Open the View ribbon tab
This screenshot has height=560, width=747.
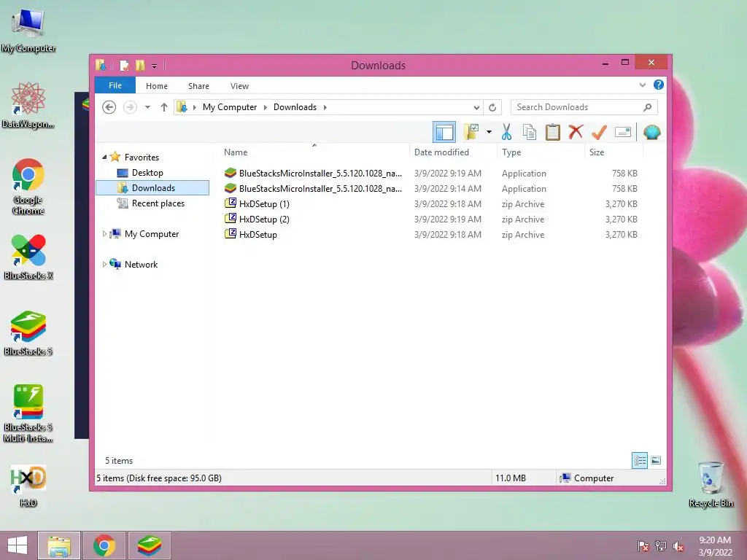pyautogui.click(x=239, y=86)
